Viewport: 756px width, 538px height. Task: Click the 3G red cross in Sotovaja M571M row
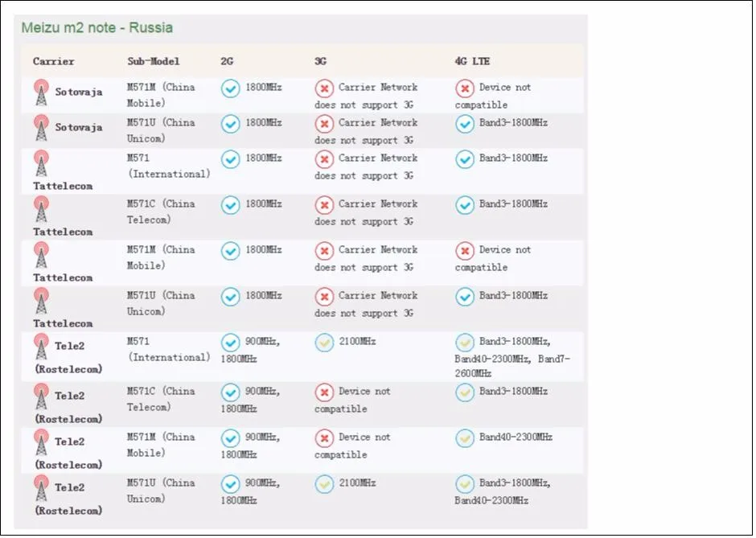coord(324,88)
